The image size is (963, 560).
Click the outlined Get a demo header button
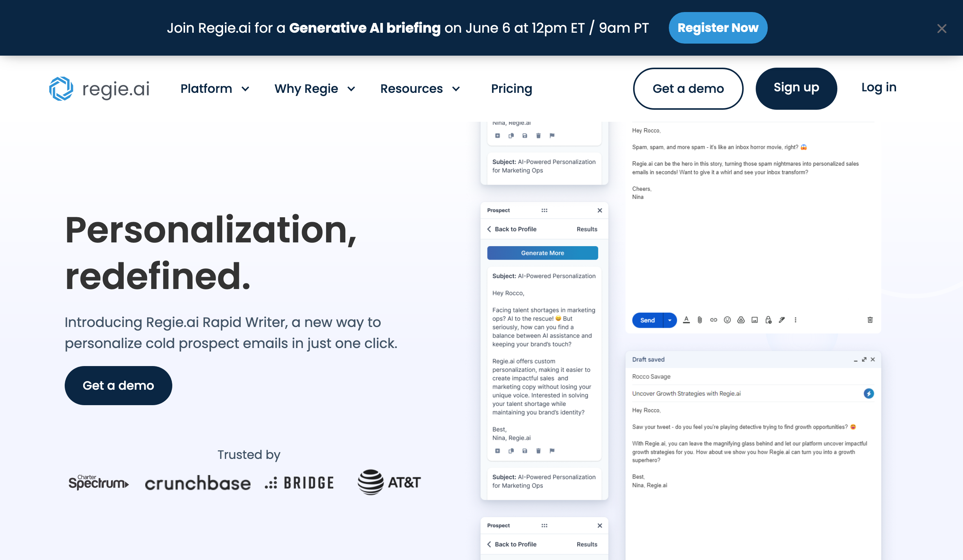pyautogui.click(x=688, y=89)
